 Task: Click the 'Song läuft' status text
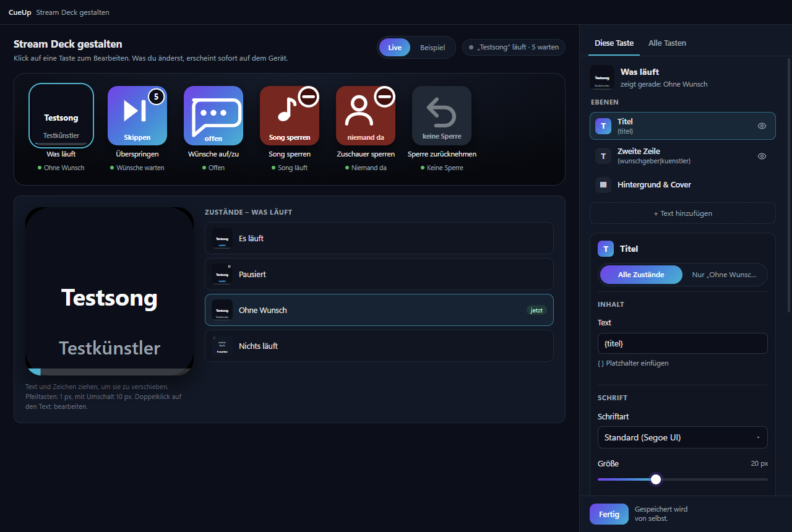point(293,168)
